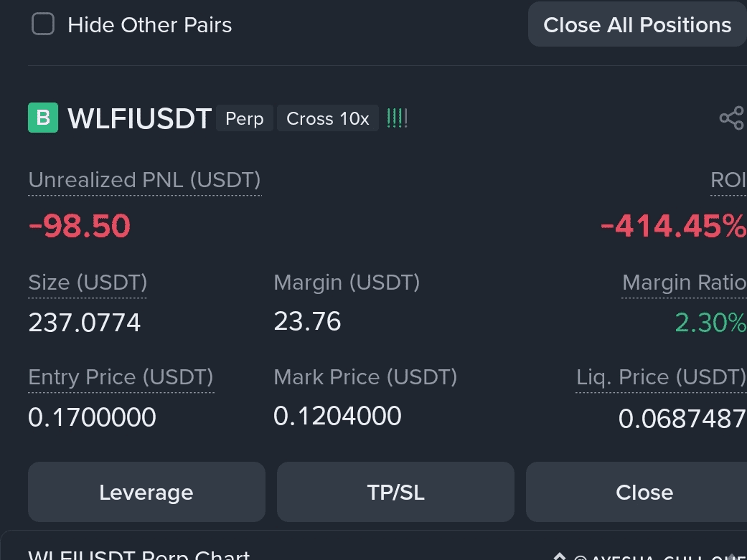Viewport: 747px width, 560px height.
Task: Select the WLFIUSDT pair name
Action: point(139,118)
